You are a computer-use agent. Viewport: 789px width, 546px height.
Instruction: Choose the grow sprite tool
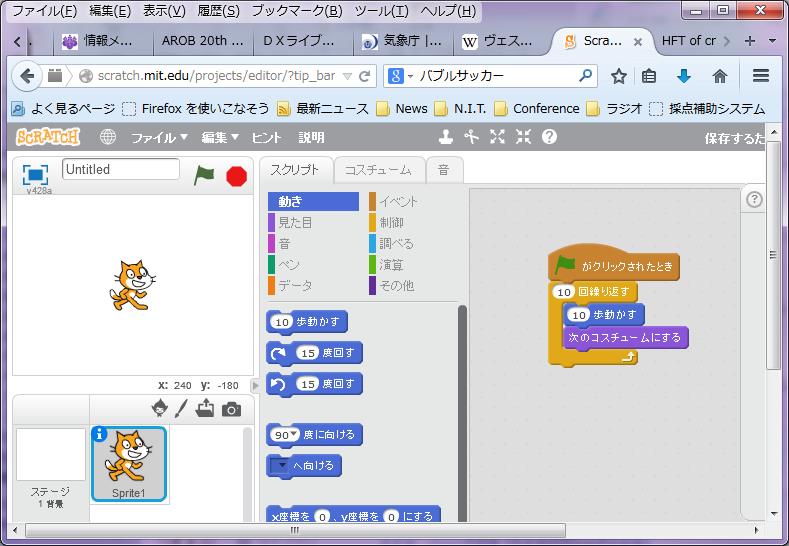(497, 137)
